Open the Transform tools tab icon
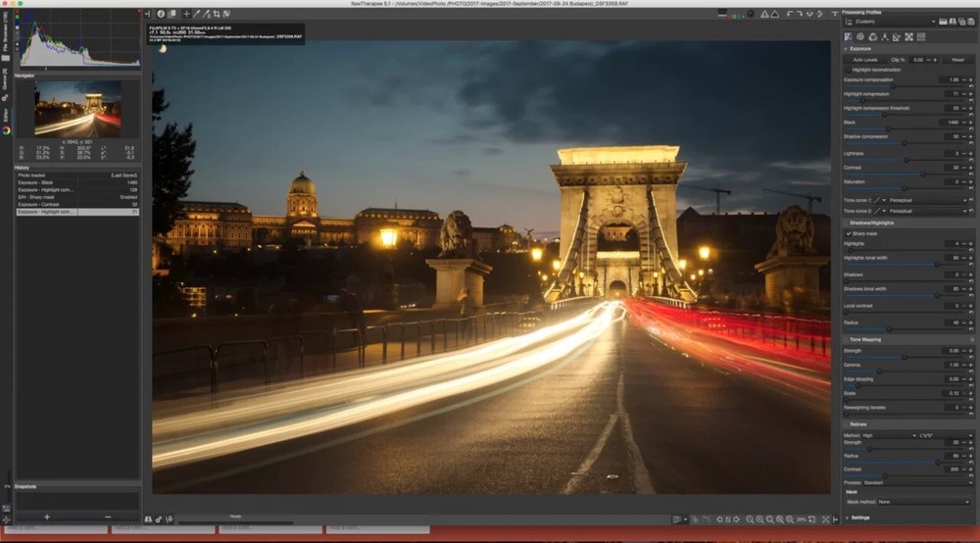The width and height of the screenshot is (980, 543). [x=897, y=37]
